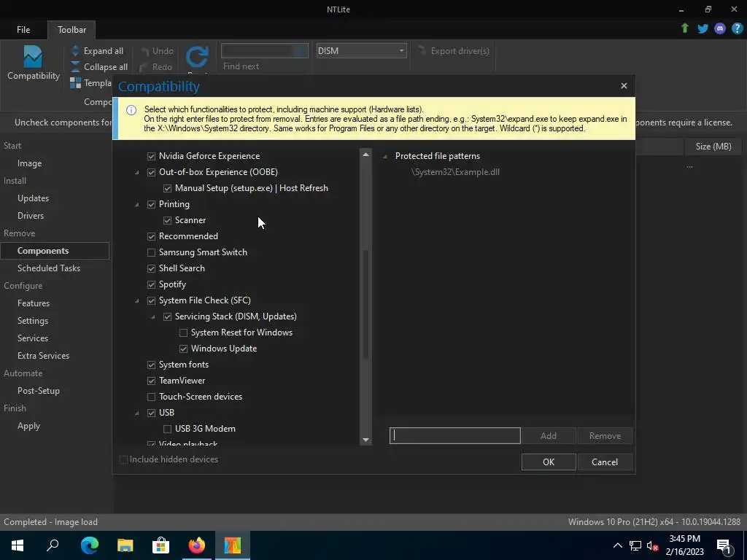Open File Explorer from taskbar
The image size is (747, 560).
pyautogui.click(x=125, y=545)
